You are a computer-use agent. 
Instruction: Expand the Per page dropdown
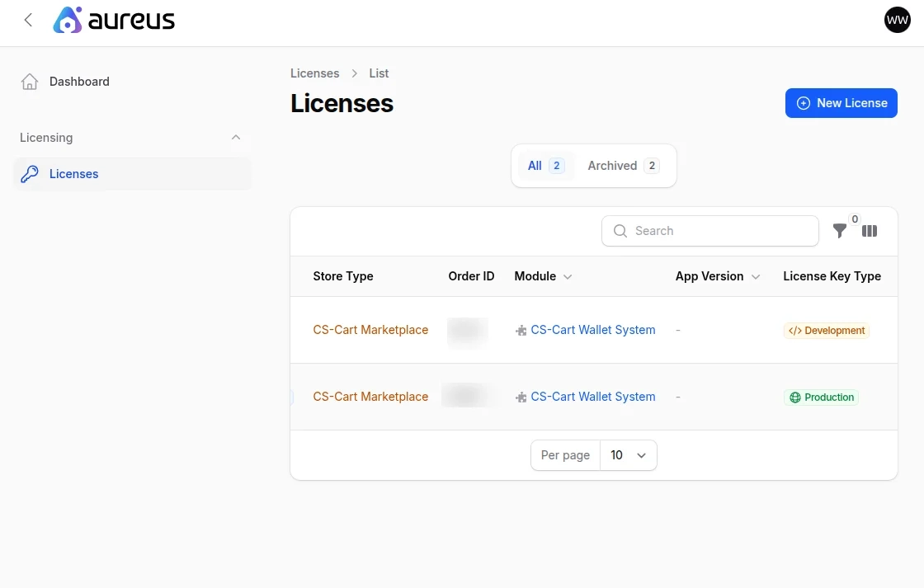pyautogui.click(x=628, y=454)
